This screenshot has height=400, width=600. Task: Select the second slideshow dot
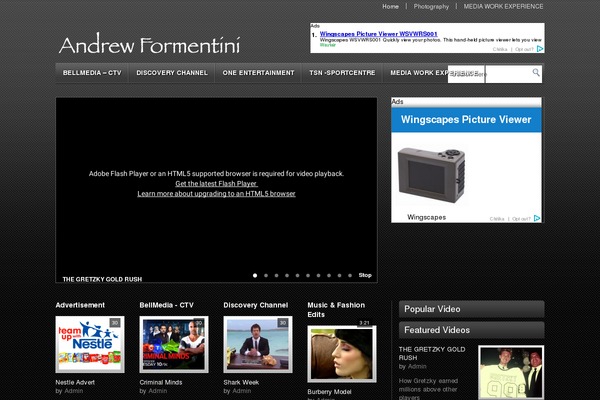(x=266, y=276)
